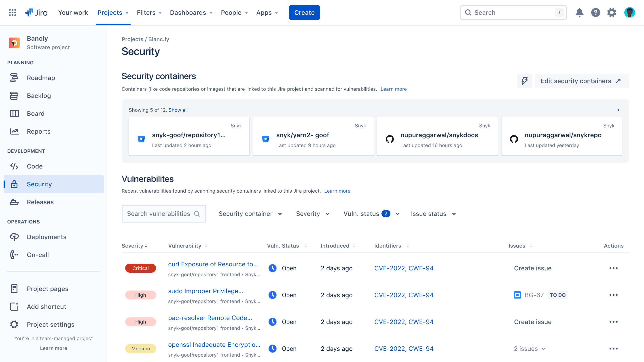This screenshot has height=362, width=644.
Task: Open the Security container filter dropdown
Action: tap(250, 214)
